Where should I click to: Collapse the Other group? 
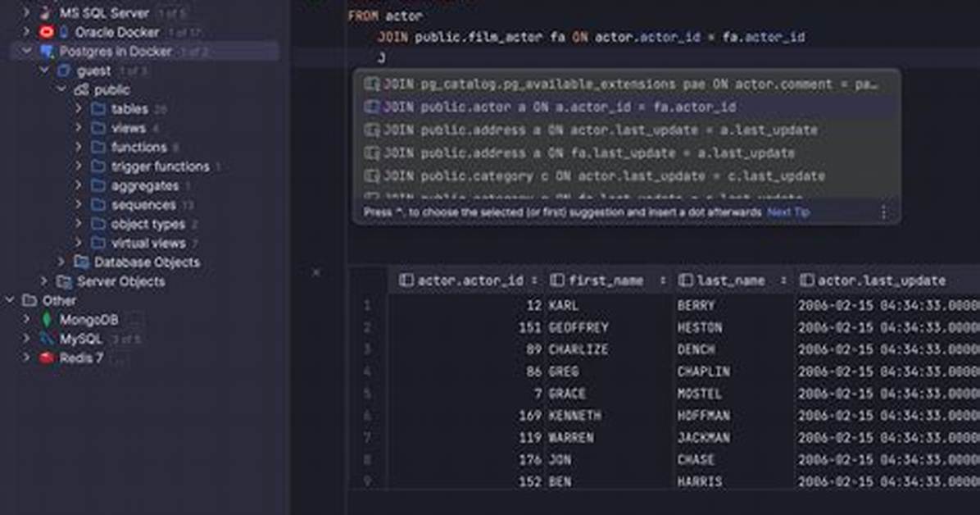[x=9, y=300]
